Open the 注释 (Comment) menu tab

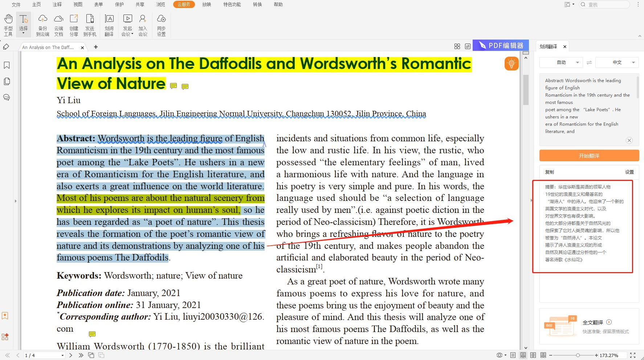click(x=57, y=4)
